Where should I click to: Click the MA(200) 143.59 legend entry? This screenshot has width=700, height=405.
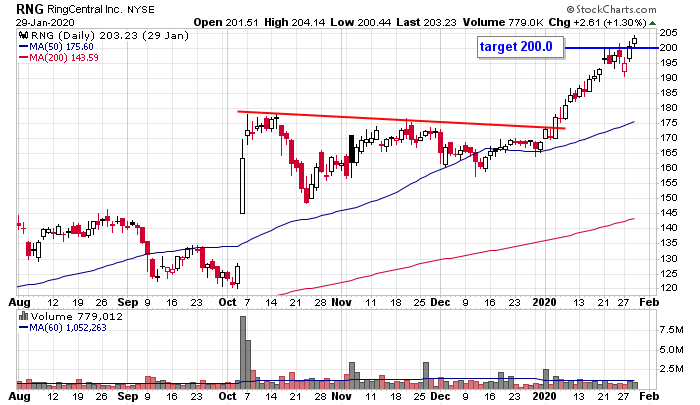pos(64,58)
